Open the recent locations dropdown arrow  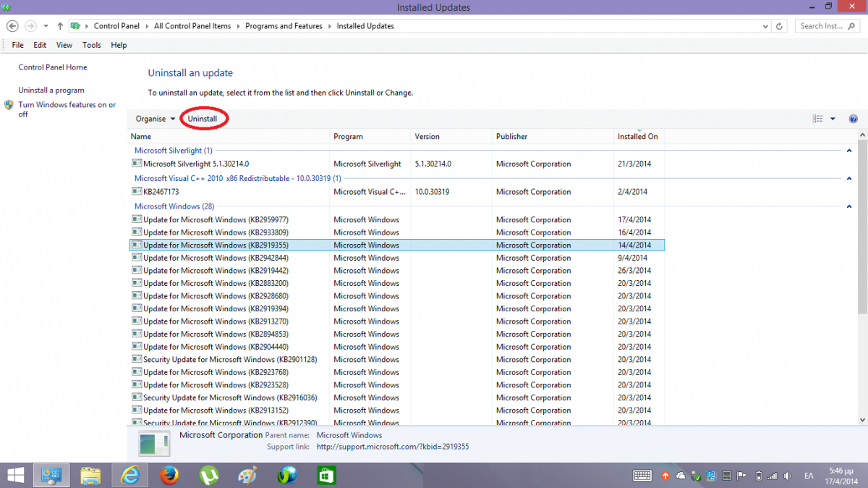point(46,26)
